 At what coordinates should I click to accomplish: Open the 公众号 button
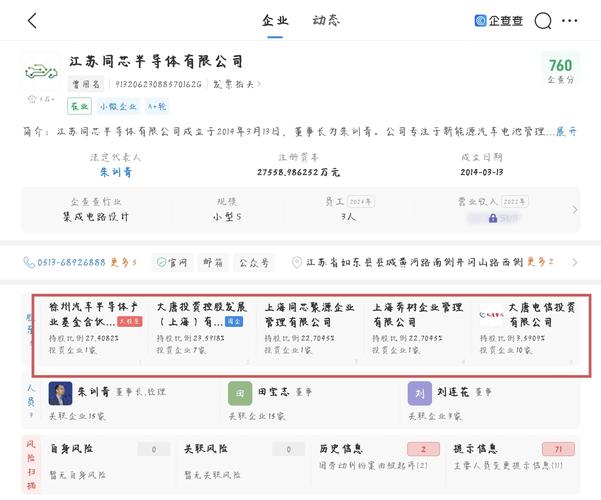[x=254, y=263]
